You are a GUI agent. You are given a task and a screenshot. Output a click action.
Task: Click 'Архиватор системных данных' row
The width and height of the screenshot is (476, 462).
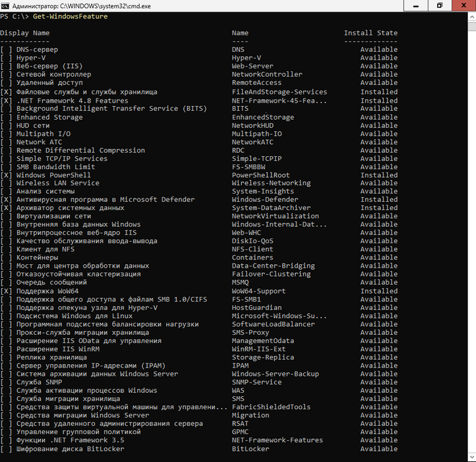coord(70,208)
